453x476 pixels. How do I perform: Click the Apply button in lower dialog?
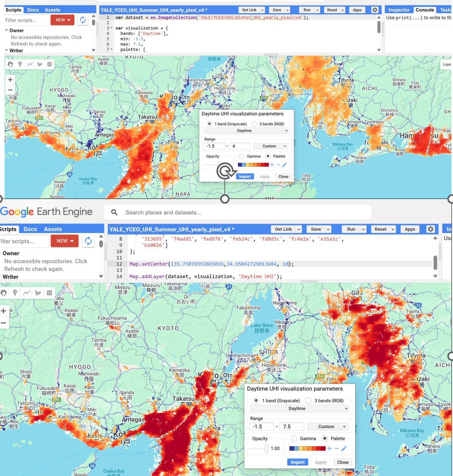coord(321,462)
